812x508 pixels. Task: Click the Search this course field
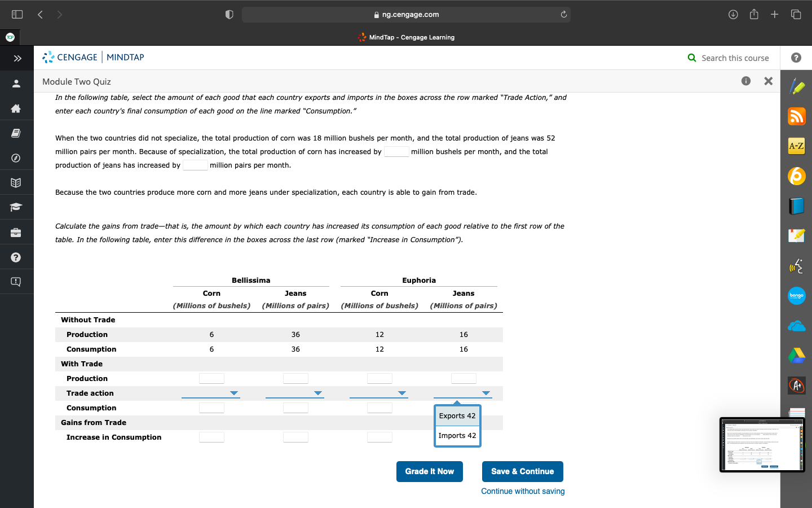(x=735, y=58)
